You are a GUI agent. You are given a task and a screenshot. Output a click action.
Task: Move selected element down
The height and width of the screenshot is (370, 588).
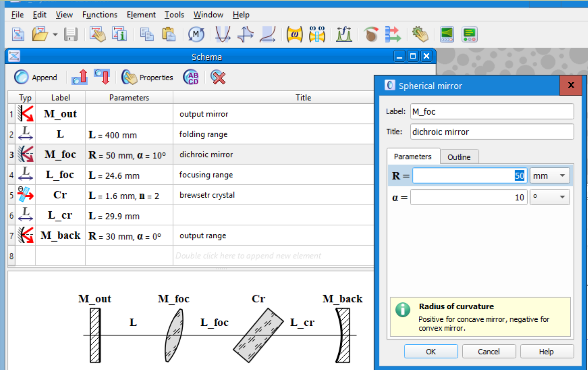coord(102,77)
